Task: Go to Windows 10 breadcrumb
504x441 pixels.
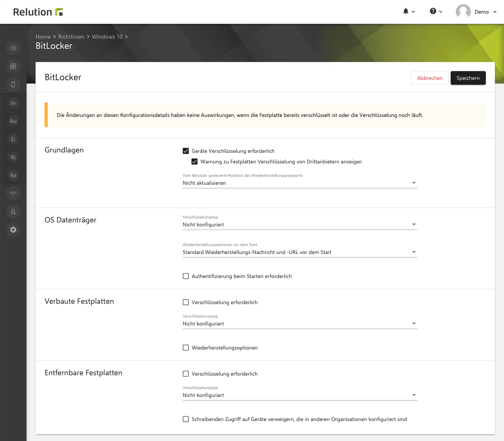Action: (x=107, y=37)
